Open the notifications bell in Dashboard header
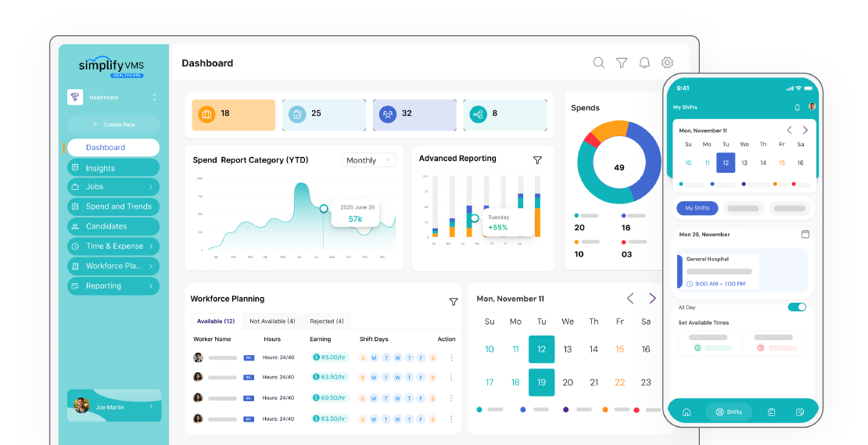 644,63
